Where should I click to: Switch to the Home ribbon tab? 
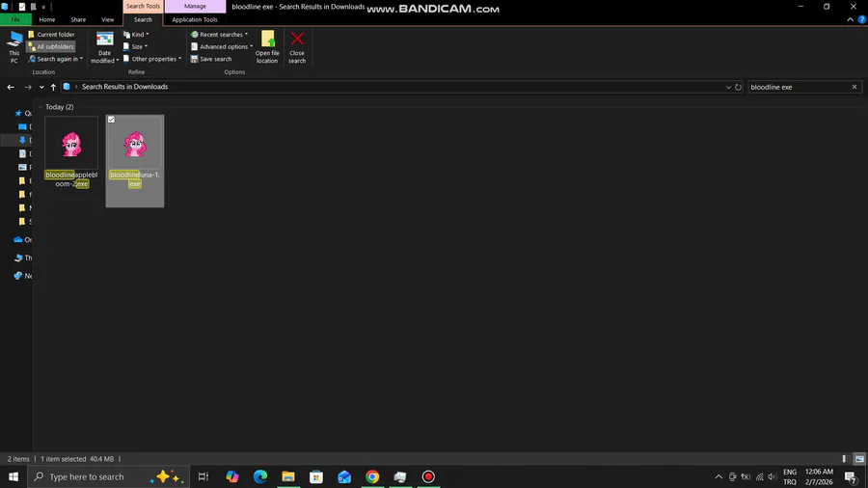point(47,19)
